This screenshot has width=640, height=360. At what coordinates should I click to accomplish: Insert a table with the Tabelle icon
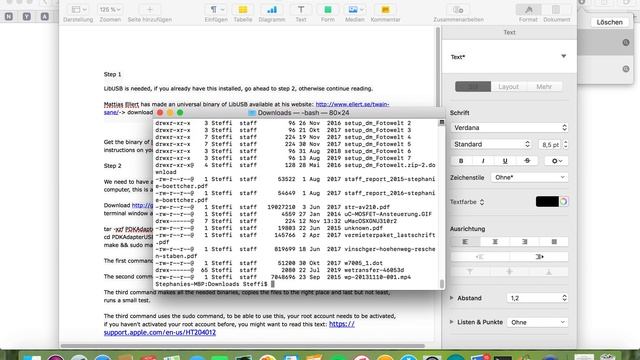pos(243,9)
